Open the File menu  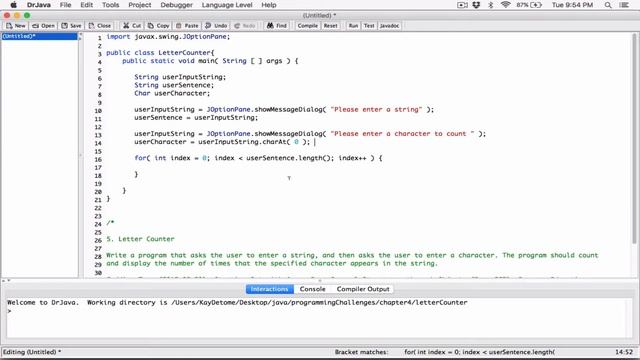coord(65,5)
